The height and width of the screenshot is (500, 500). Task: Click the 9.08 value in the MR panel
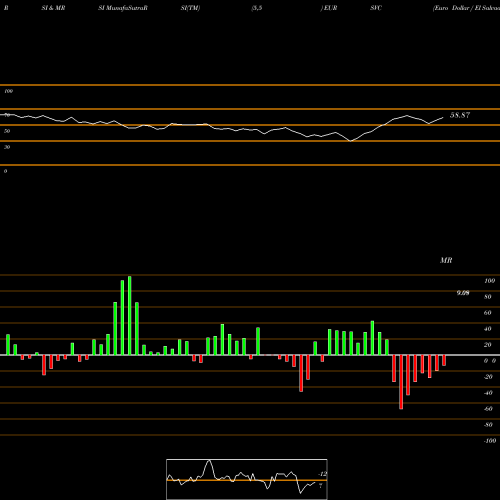[x=463, y=293]
